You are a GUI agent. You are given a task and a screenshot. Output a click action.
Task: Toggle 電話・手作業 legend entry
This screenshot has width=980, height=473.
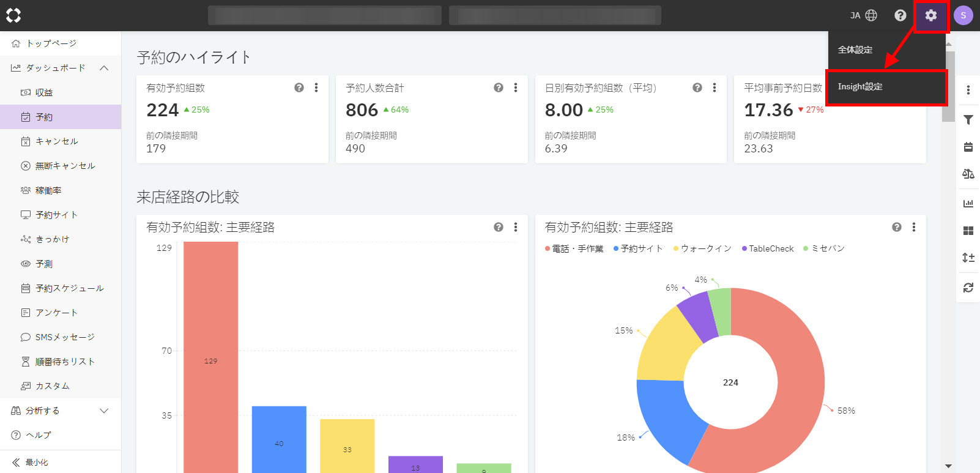pyautogui.click(x=574, y=248)
